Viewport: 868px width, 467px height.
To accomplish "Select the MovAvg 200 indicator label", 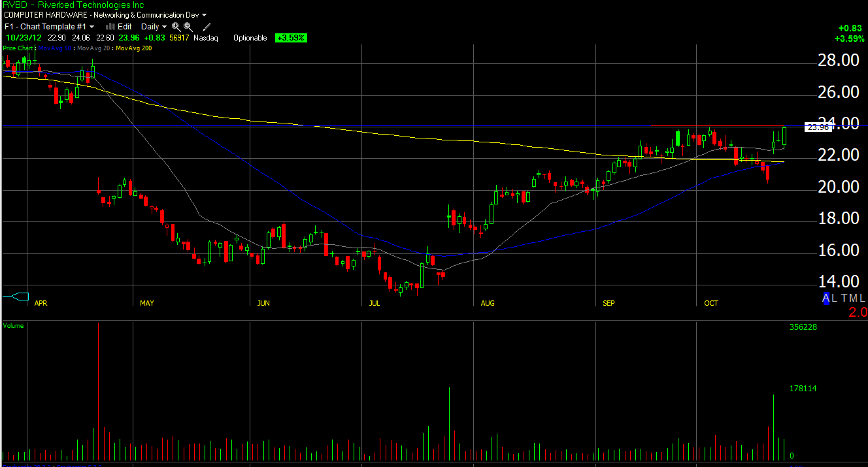I will coord(134,48).
